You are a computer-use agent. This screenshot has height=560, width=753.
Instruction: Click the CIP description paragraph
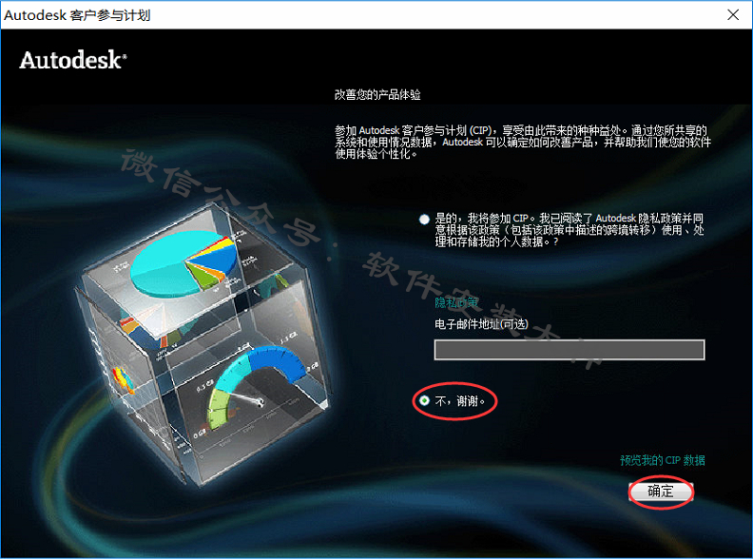(523, 143)
